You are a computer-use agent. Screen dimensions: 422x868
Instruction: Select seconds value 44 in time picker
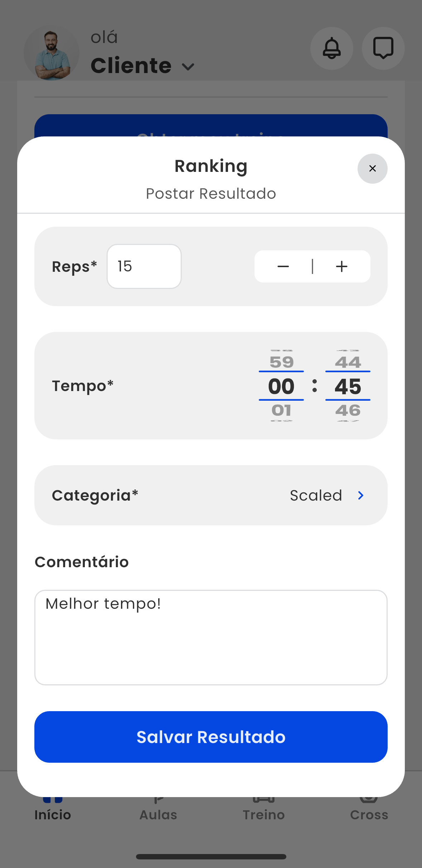click(x=348, y=362)
